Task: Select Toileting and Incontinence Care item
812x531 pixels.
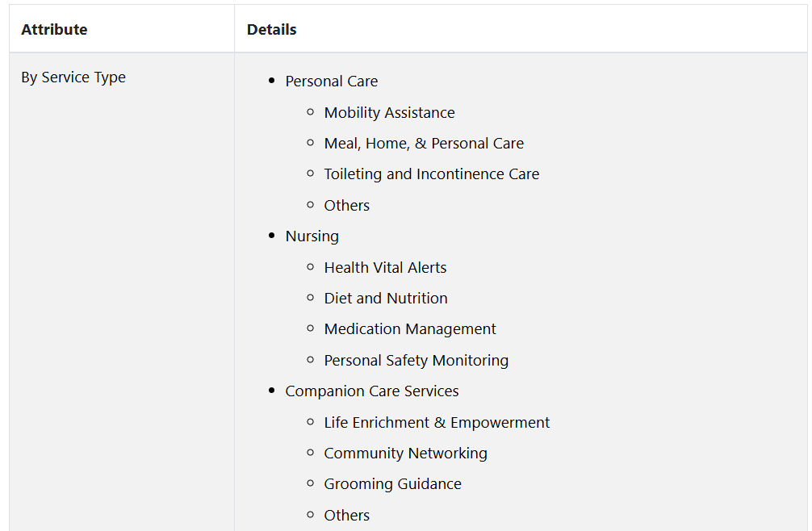Action: 431,174
